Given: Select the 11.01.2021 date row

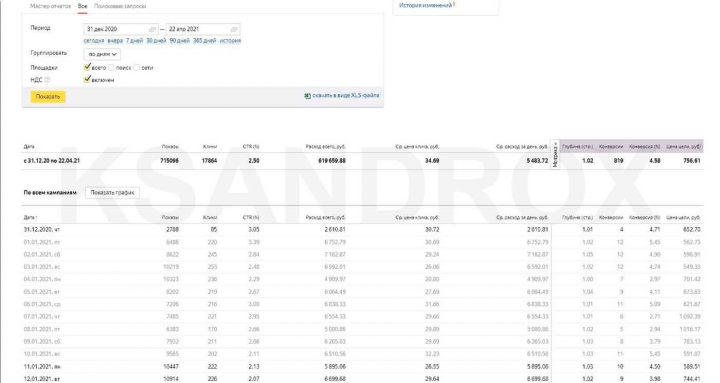Looking at the screenshot, I should tap(363, 366).
